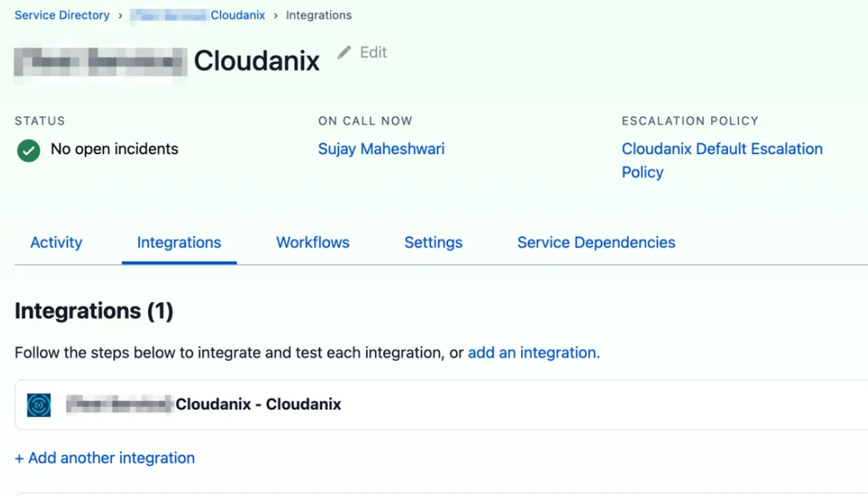The width and height of the screenshot is (868, 496).
Task: Click "+ Add another integration"
Action: pos(105,458)
